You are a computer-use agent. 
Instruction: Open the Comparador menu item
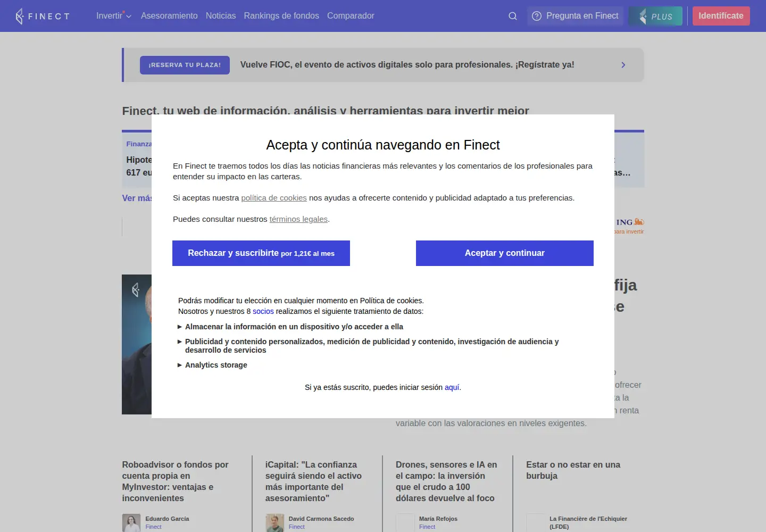point(351,16)
